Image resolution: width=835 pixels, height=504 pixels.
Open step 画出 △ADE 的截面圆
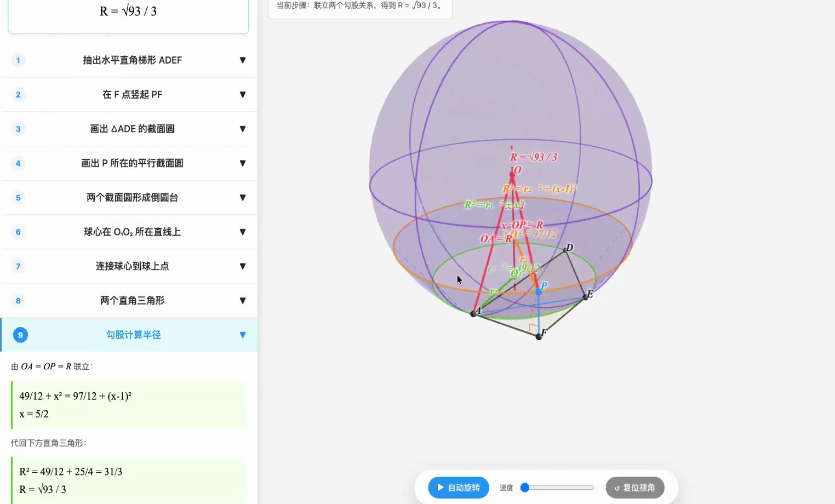click(x=129, y=129)
